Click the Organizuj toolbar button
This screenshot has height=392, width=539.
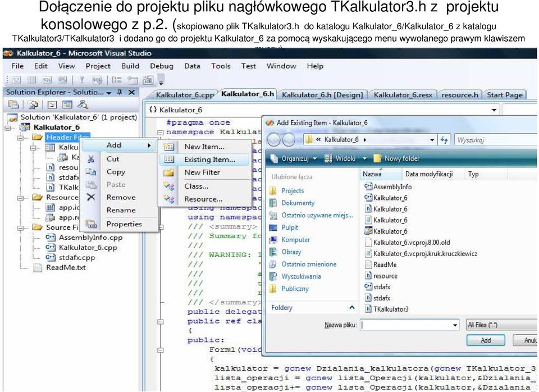pyautogui.click(x=294, y=158)
